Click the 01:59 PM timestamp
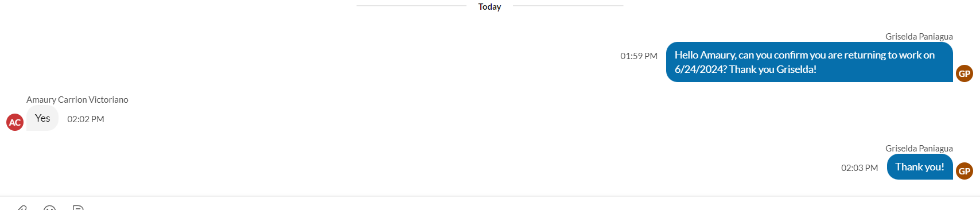Screen dimensions: 980x210 tap(639, 56)
